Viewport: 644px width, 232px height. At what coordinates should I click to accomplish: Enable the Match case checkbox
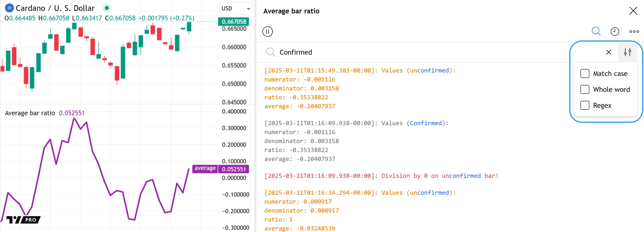pyautogui.click(x=585, y=74)
